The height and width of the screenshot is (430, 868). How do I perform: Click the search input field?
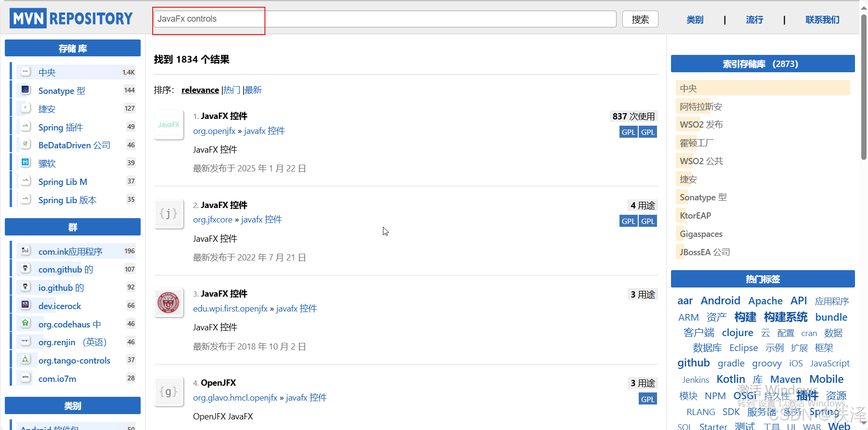tap(385, 19)
